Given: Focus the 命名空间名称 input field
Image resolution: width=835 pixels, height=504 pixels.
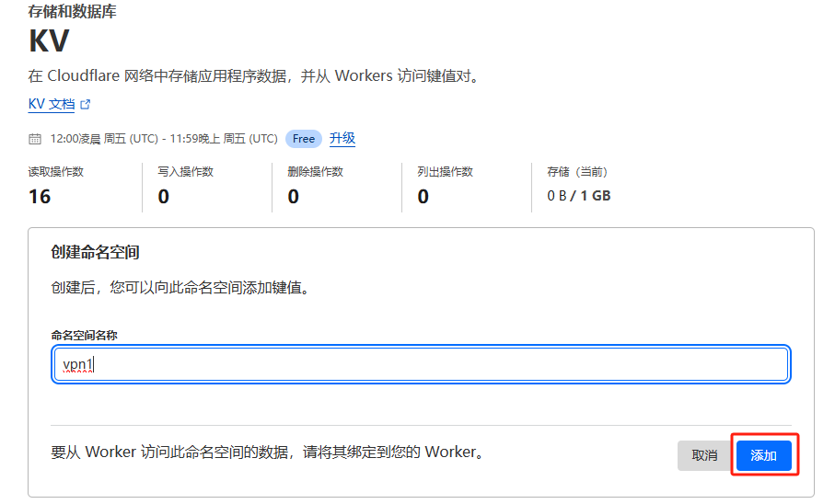Looking at the screenshot, I should coord(421,364).
